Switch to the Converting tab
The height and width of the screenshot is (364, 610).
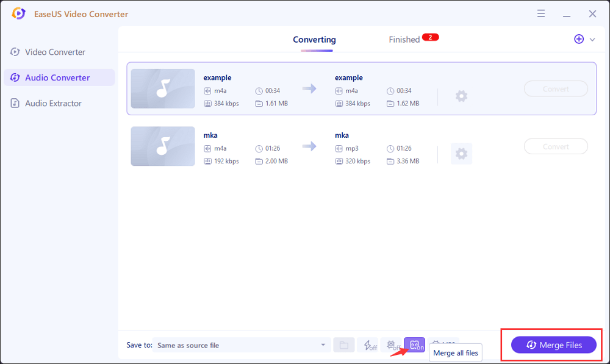pyautogui.click(x=314, y=40)
